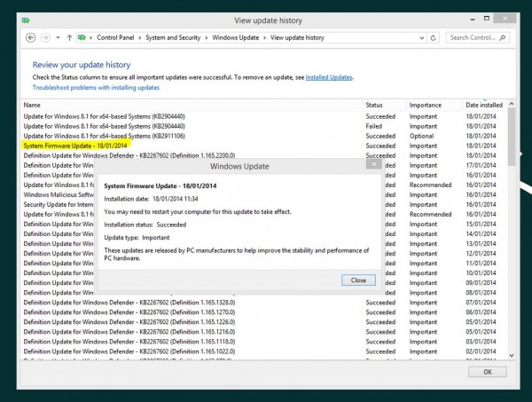Image resolution: width=532 pixels, height=402 pixels.
Task: Click OK in View update history window
Action: (488, 372)
